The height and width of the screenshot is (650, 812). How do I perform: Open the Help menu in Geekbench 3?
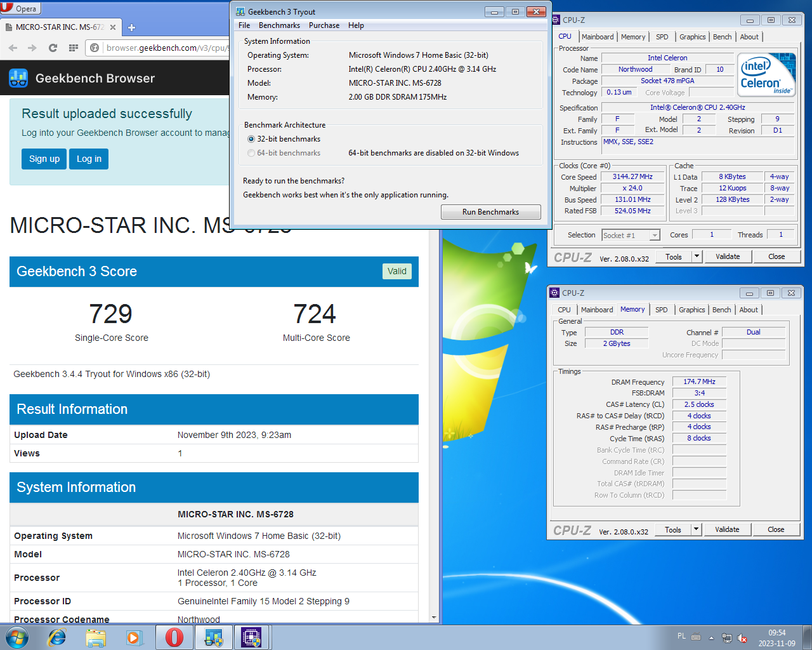pos(356,25)
